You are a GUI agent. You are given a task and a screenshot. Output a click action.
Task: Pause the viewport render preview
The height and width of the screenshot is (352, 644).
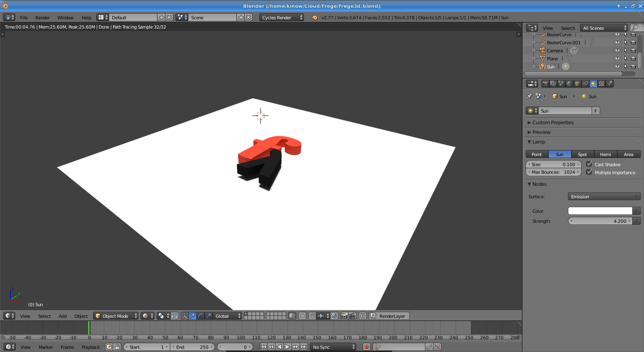point(363,316)
